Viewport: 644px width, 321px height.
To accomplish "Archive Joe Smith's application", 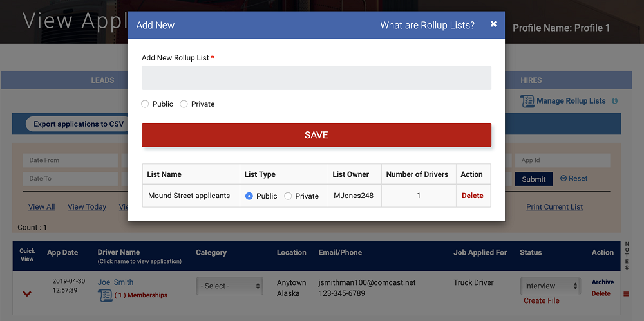I will pos(603,282).
